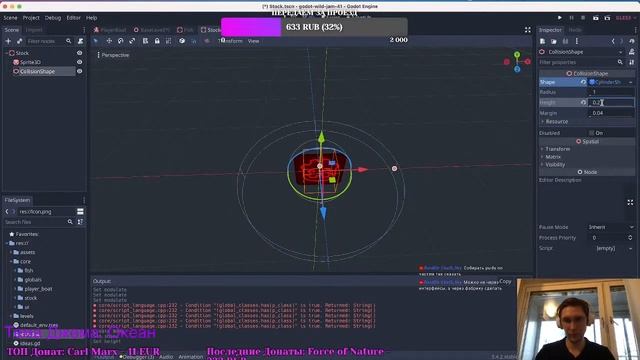Click the group children toolbar icon

click(x=168, y=41)
